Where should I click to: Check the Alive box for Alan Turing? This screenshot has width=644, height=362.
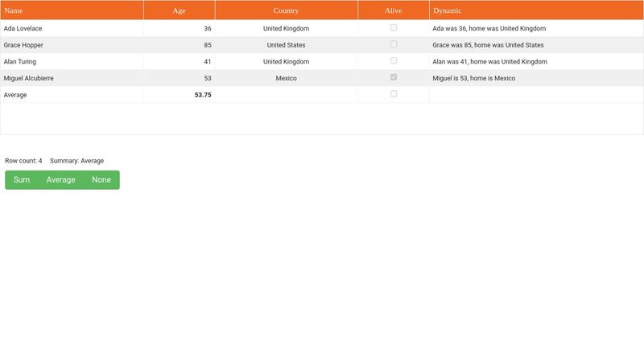click(x=394, y=61)
